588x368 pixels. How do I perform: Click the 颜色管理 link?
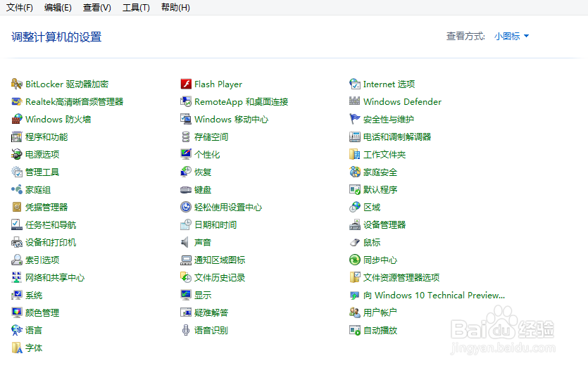coord(42,313)
